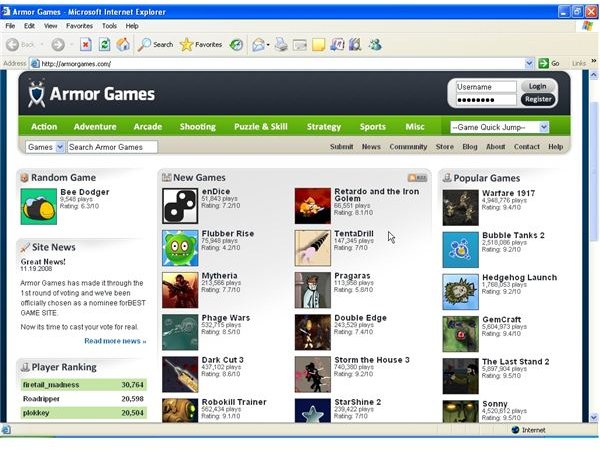
Task: Click the green Go arrow button
Action: tap(544, 63)
